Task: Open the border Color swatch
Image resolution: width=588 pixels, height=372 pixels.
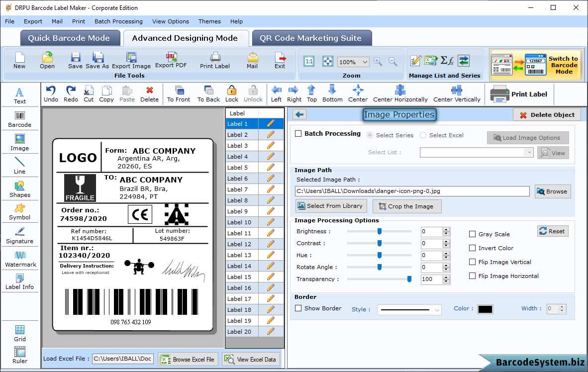Action: coord(485,309)
